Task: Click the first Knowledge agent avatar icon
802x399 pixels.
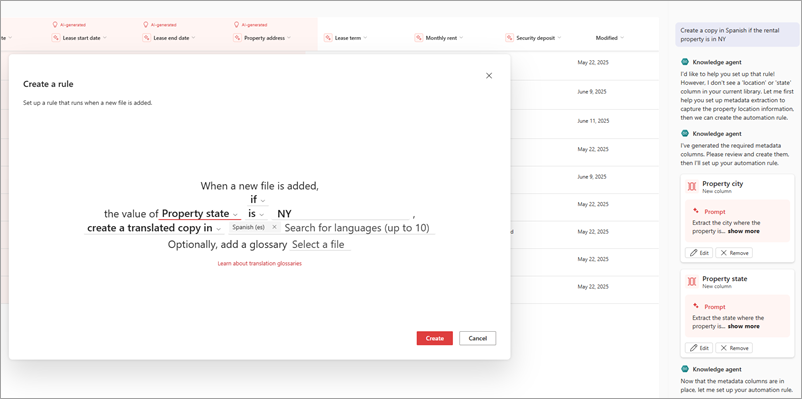Action: 685,62
